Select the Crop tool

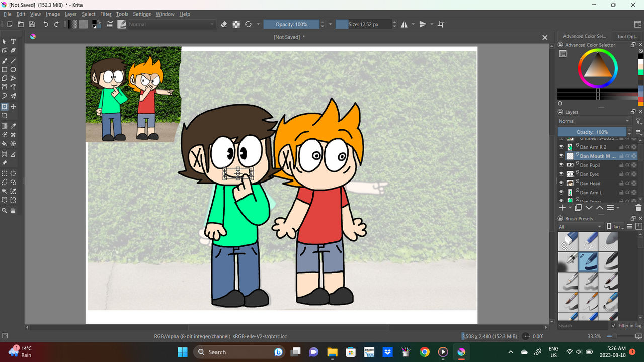coord(5,116)
